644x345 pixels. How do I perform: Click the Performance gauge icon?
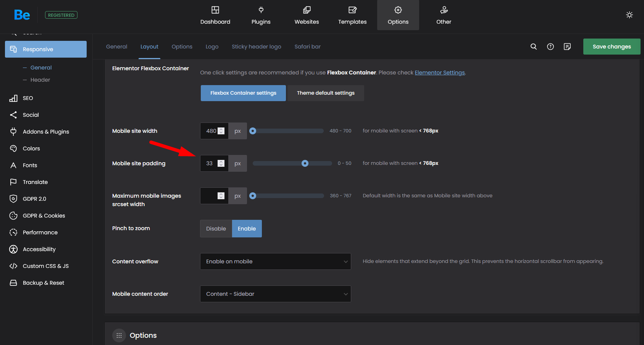pyautogui.click(x=13, y=232)
